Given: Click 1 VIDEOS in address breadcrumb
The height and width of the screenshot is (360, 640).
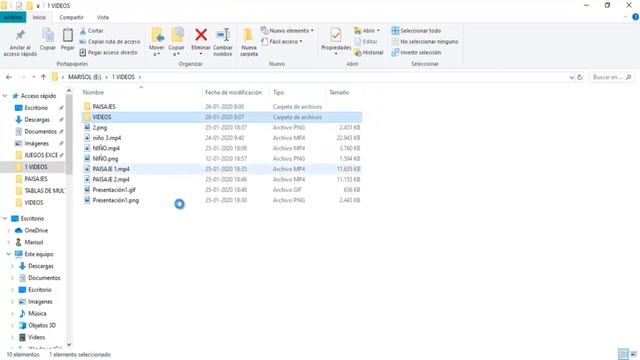Looking at the screenshot, I should (123, 77).
